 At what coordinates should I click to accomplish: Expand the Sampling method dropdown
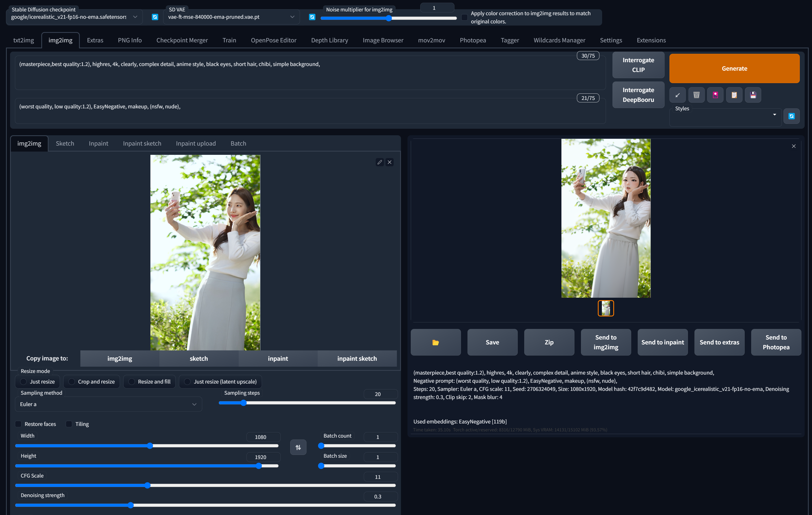(x=108, y=404)
